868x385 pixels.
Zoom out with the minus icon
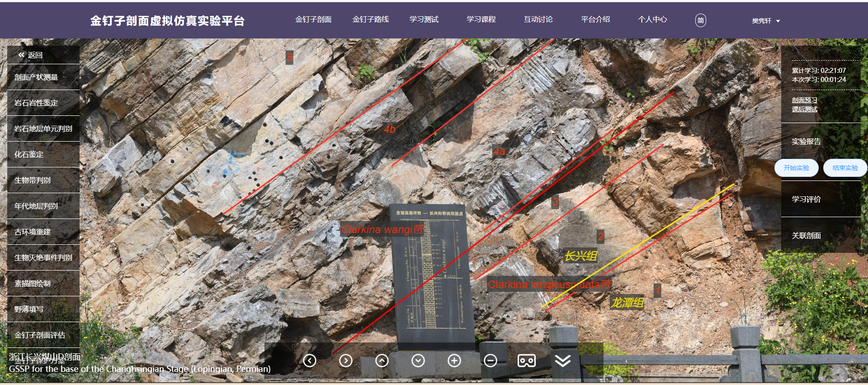point(491,361)
